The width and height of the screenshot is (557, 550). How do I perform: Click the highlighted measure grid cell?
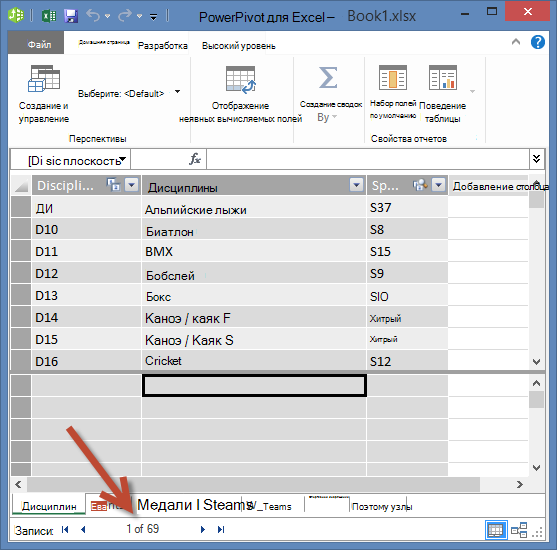tap(254, 385)
